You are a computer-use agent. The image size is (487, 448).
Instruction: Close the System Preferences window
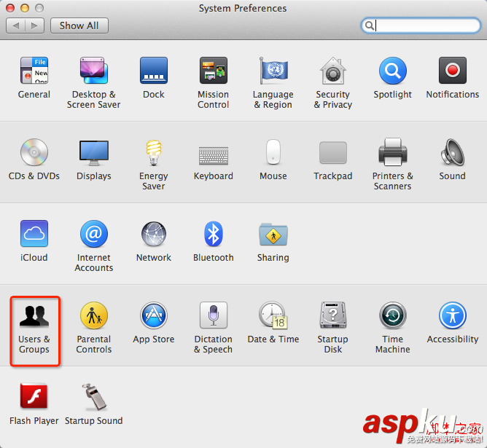[x=10, y=8]
